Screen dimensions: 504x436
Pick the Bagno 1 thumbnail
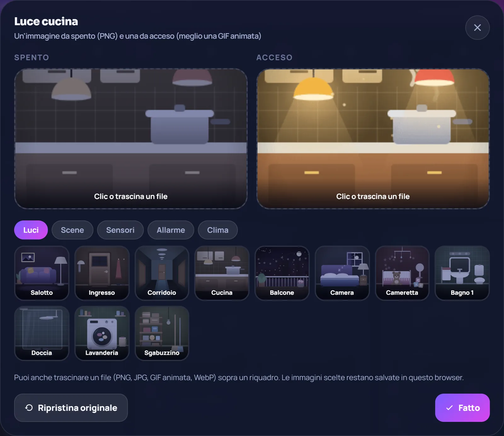click(462, 273)
